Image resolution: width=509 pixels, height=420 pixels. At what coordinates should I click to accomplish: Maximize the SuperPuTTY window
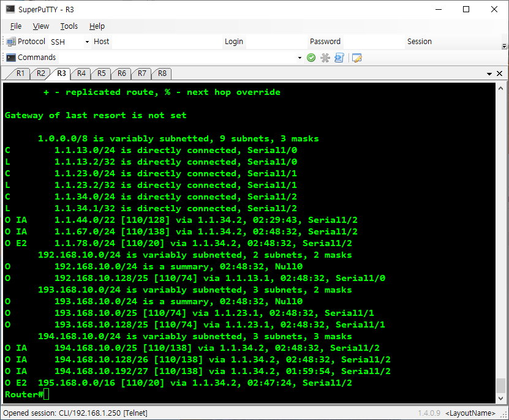click(466, 9)
